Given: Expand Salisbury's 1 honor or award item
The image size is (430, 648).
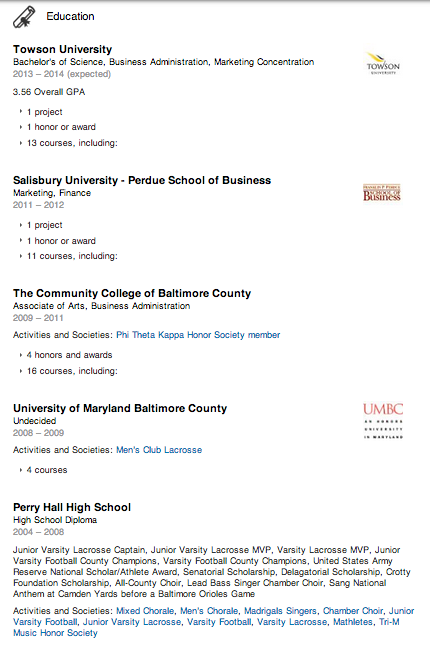Looking at the screenshot, I should pos(57,241).
